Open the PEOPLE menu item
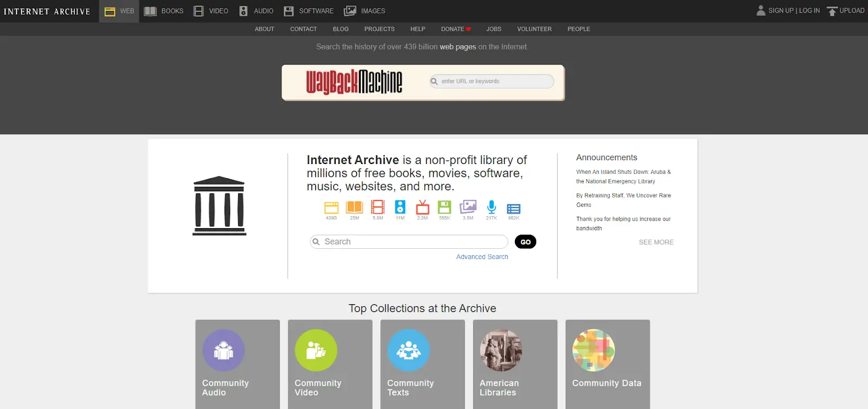 579,29
